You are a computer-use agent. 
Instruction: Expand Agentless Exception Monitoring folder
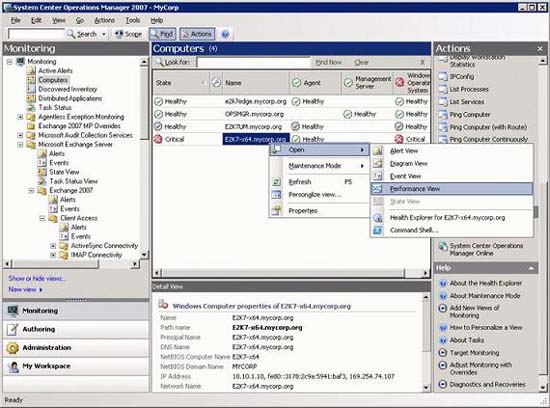20,117
